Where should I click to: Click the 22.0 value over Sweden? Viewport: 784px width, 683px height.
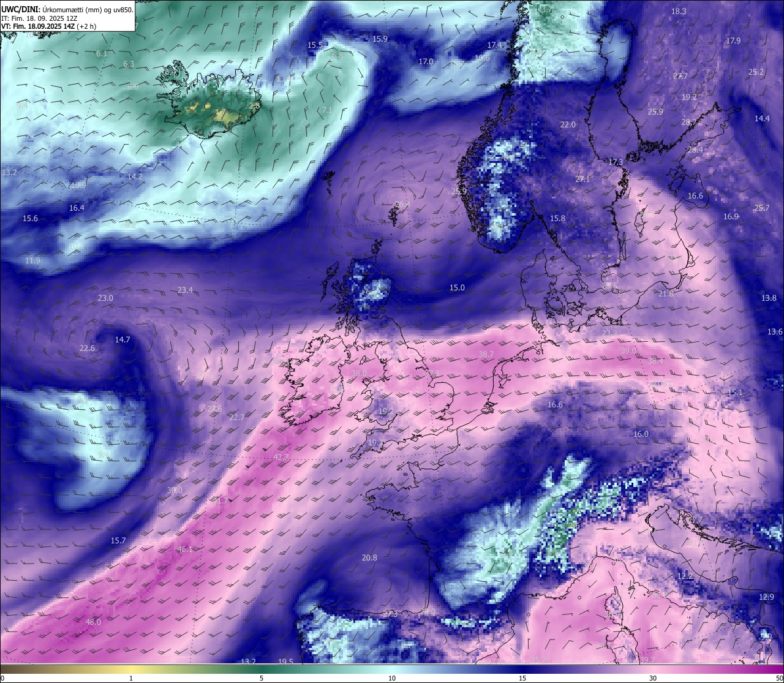point(568,124)
